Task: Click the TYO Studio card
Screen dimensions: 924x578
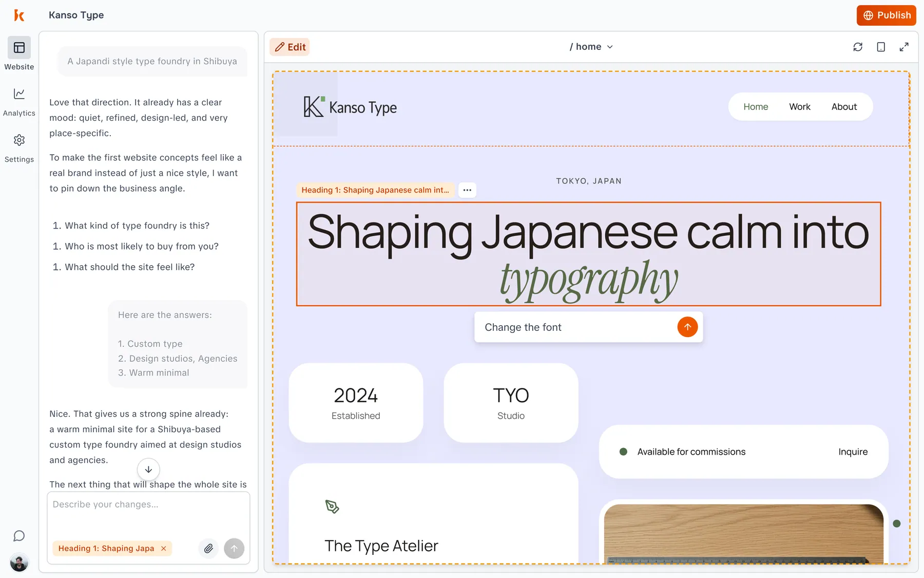Action: pyautogui.click(x=511, y=403)
